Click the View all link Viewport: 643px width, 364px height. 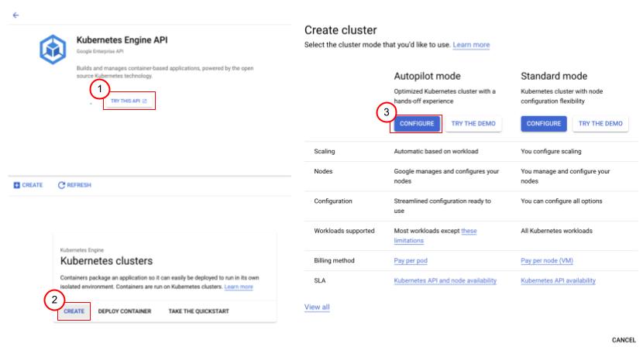[317, 307]
